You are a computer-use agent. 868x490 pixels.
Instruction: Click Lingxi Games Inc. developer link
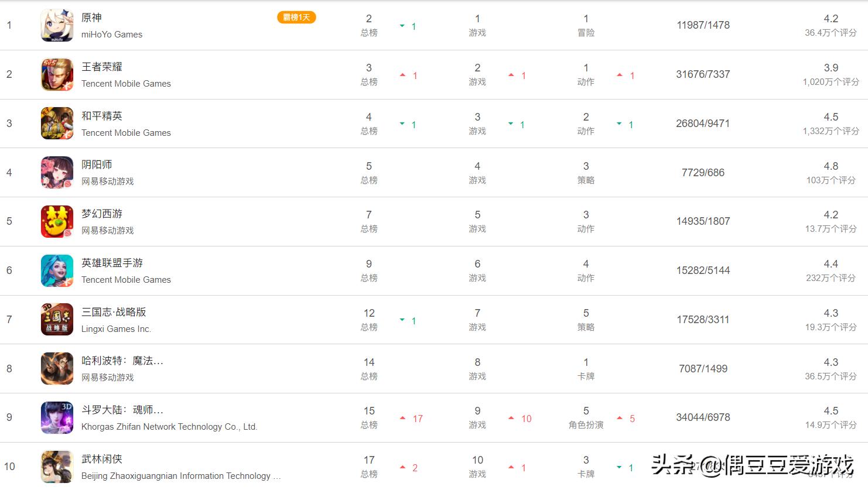tap(116, 329)
